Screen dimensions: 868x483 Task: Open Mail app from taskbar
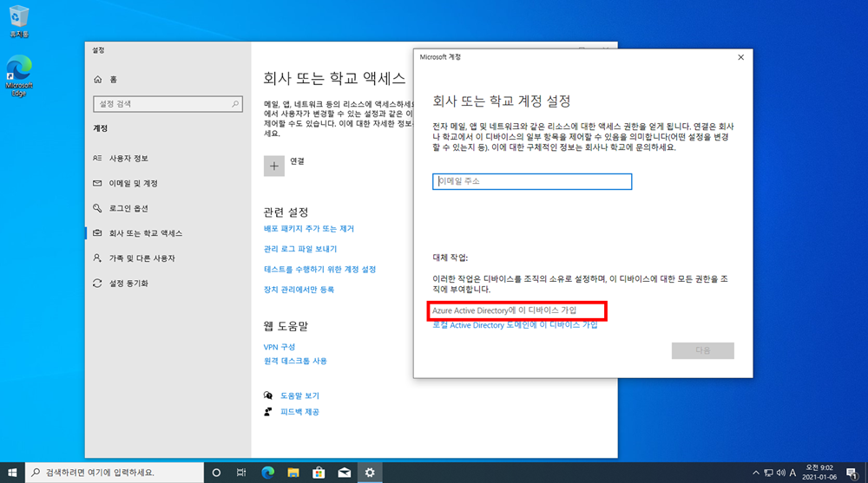point(345,473)
